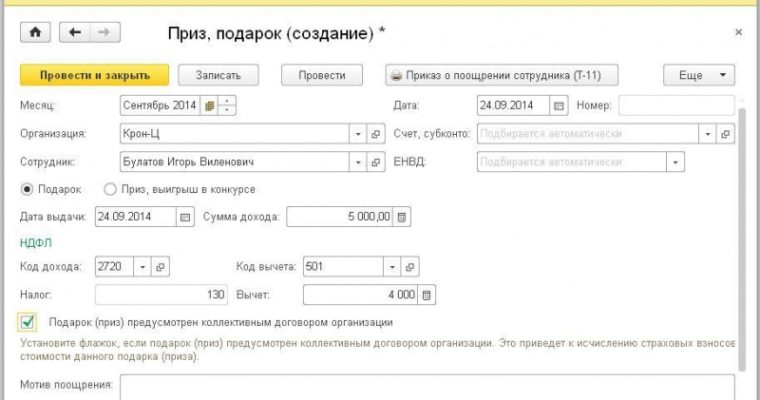Image resolution: width=760 pixels, height=400 pixels.
Task: Toggle the коллективным договором checkbox
Action: point(27,322)
